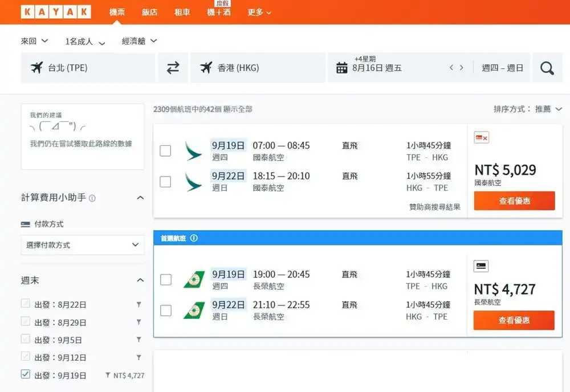Check the 出發：9月5日 weekend checkbox
The width and height of the screenshot is (570, 392).
[x=26, y=339]
